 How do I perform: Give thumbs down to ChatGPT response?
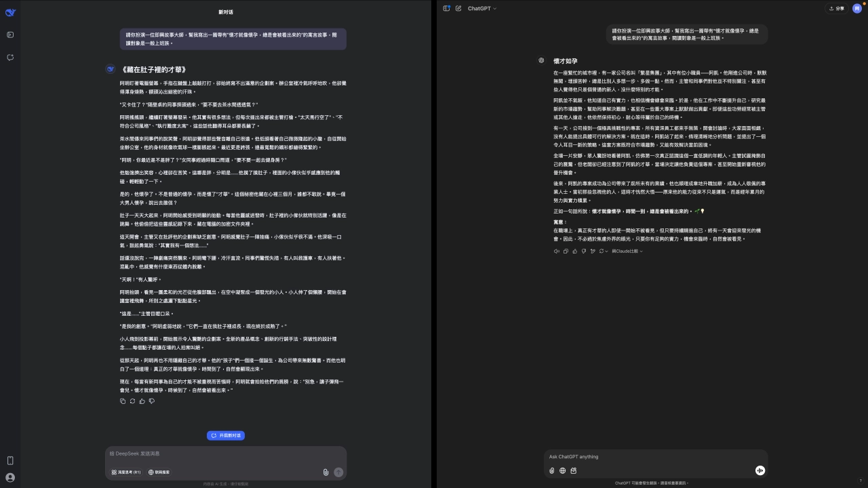coord(584,251)
